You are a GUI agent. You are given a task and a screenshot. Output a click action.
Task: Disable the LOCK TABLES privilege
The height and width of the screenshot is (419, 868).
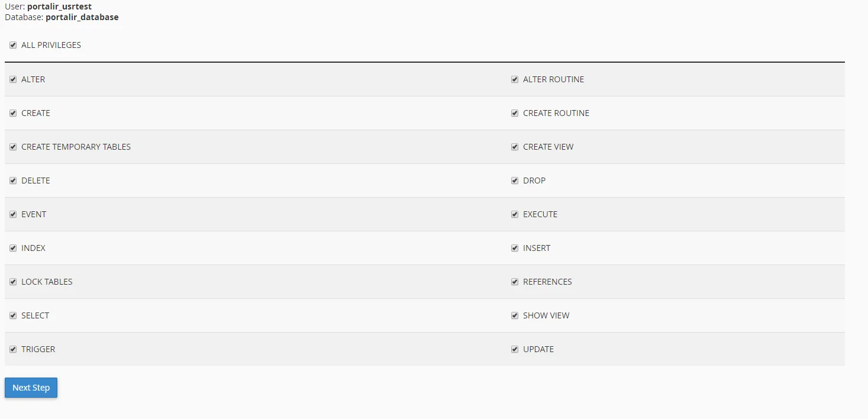pyautogui.click(x=13, y=282)
